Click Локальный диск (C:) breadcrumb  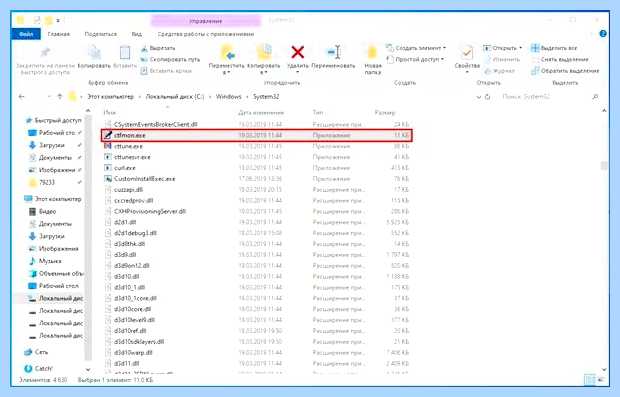point(175,96)
